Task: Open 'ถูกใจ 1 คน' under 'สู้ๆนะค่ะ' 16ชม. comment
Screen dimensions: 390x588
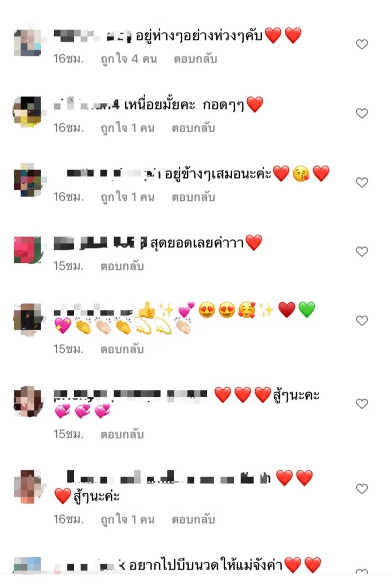Action: 127,519
